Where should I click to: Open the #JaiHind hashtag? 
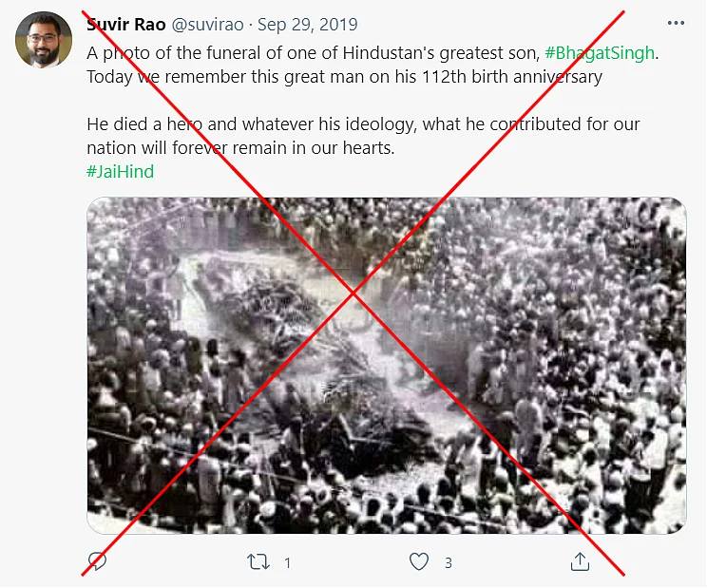tap(121, 172)
